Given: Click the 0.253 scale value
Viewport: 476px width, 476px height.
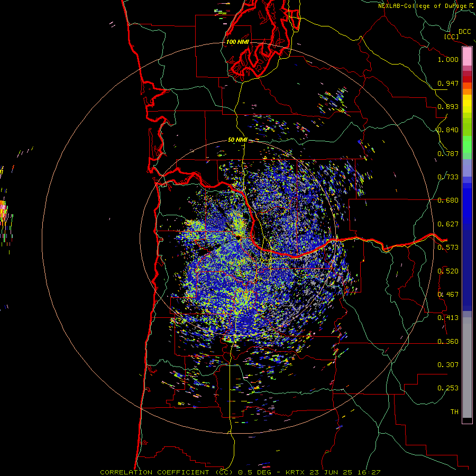Looking at the screenshot, I should click(448, 388).
